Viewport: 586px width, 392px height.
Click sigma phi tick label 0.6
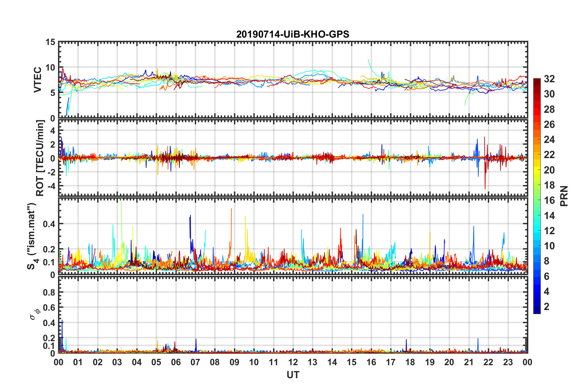(49, 308)
